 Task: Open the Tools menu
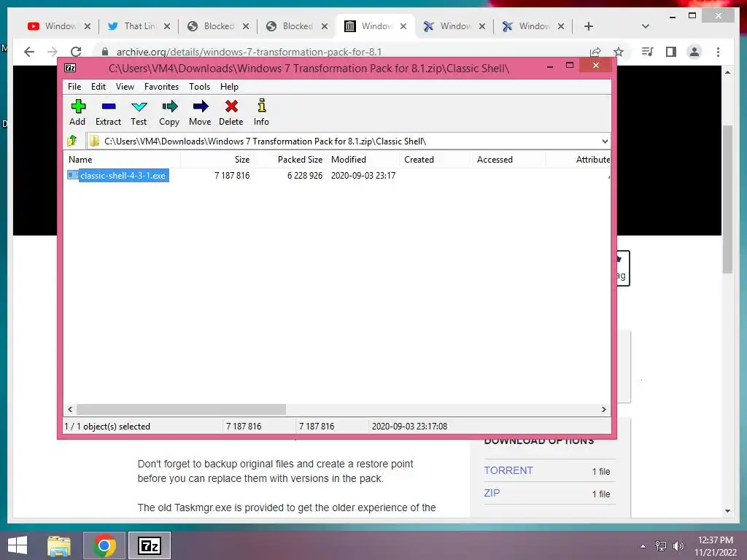pyautogui.click(x=199, y=87)
